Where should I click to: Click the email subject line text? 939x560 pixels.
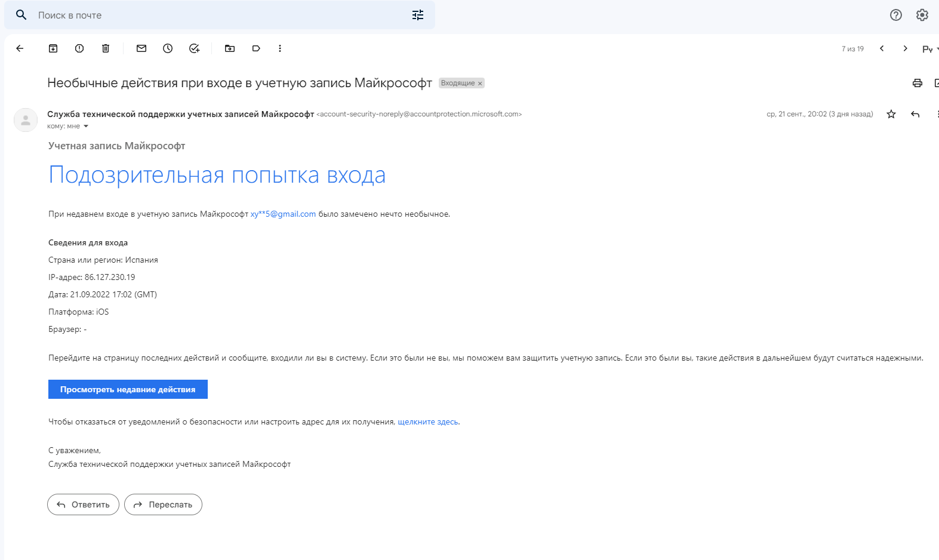[x=239, y=83]
